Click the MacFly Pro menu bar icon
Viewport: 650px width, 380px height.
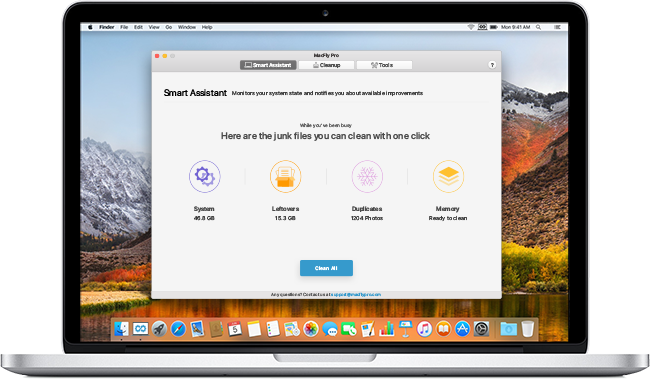[x=482, y=27]
